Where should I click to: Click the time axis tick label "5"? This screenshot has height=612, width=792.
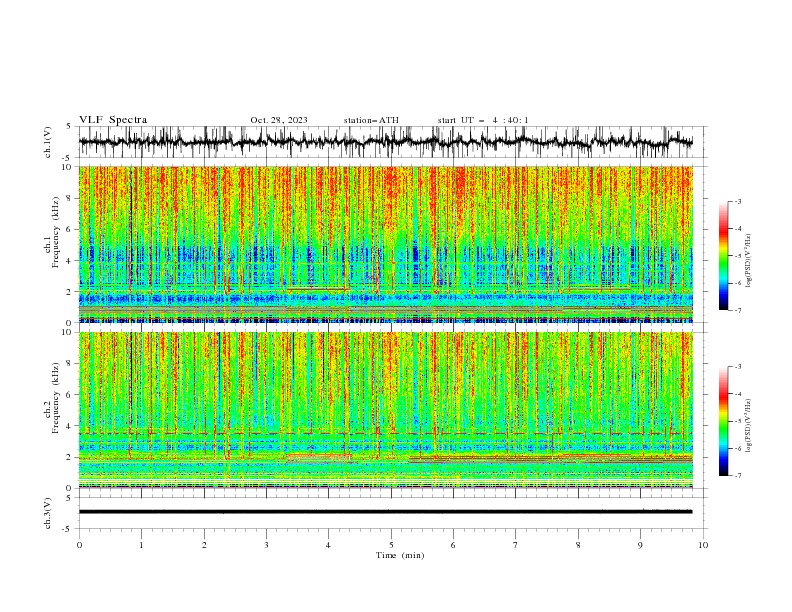[x=391, y=545]
